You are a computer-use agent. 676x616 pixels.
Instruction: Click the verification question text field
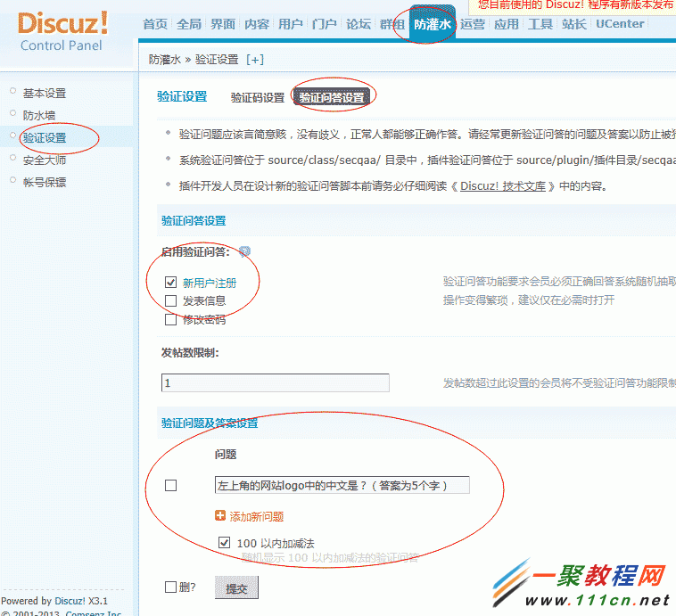342,486
